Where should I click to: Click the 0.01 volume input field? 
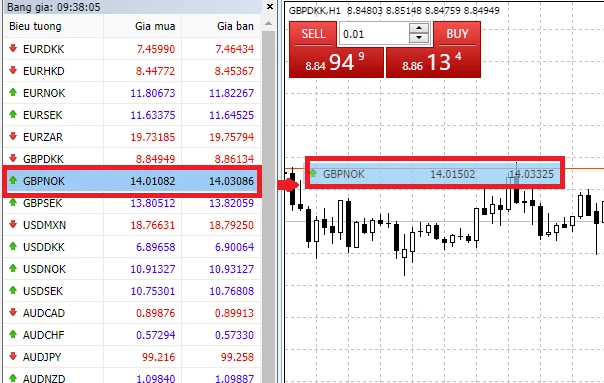tap(374, 34)
